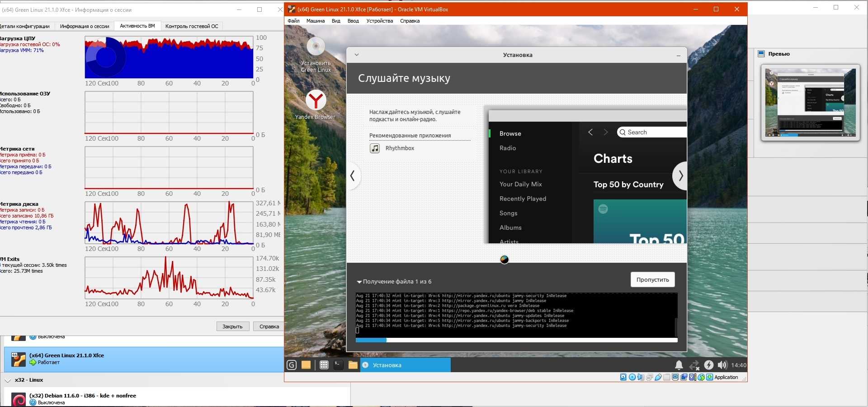Click the display status indicator

pyautogui.click(x=675, y=377)
